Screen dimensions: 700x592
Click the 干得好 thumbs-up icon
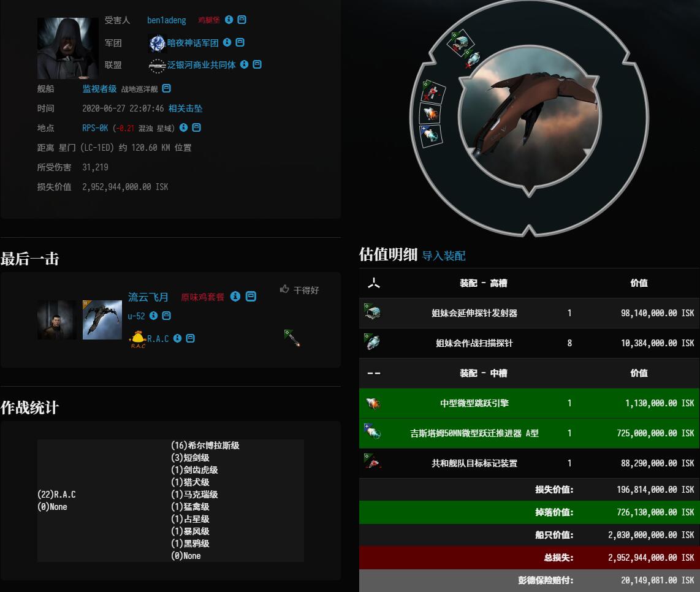284,289
